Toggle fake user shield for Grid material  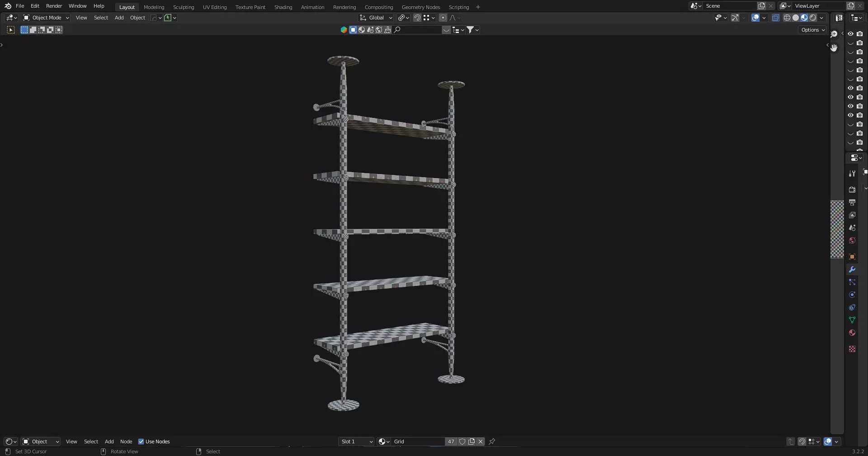coord(462,442)
